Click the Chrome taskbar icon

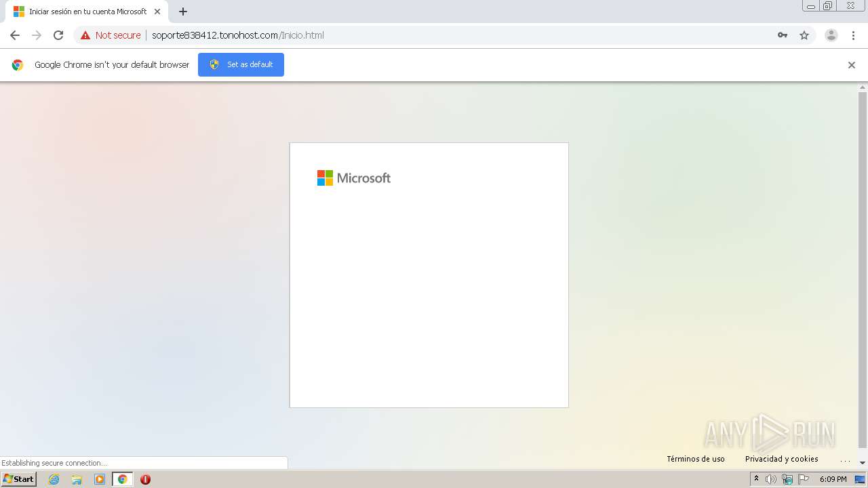coord(123,479)
